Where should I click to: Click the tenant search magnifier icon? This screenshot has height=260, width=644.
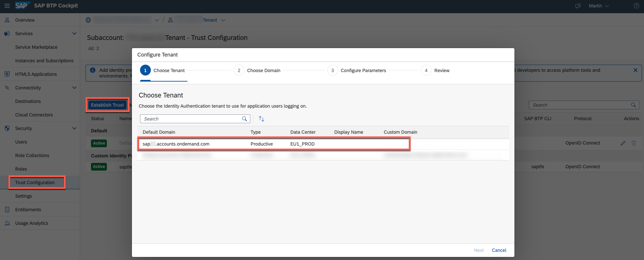(x=245, y=119)
